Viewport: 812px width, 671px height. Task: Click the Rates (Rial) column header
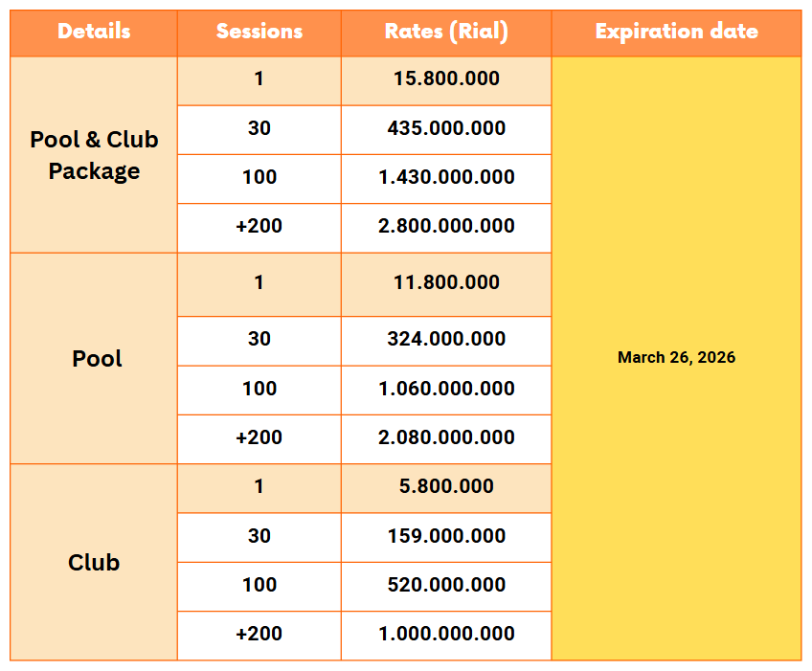point(446,32)
